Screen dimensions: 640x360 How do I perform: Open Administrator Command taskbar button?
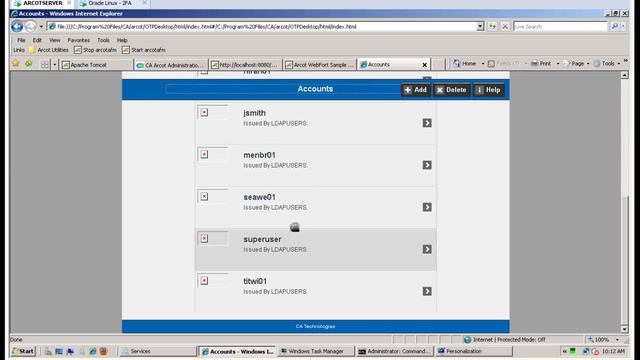tap(395, 351)
